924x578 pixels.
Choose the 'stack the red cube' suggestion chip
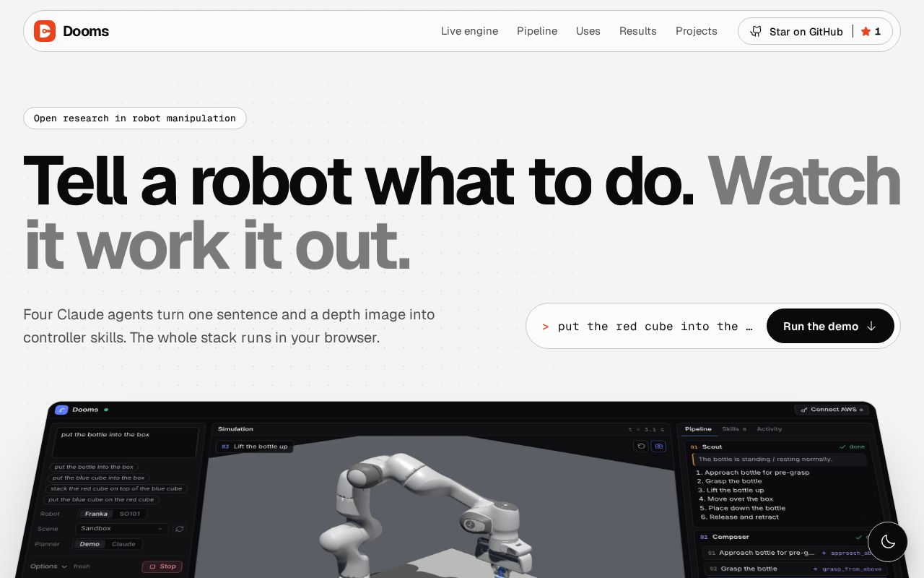[116, 488]
